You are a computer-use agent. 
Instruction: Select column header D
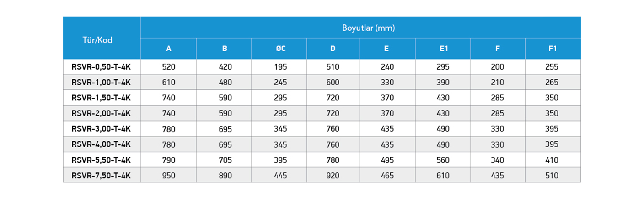(333, 49)
